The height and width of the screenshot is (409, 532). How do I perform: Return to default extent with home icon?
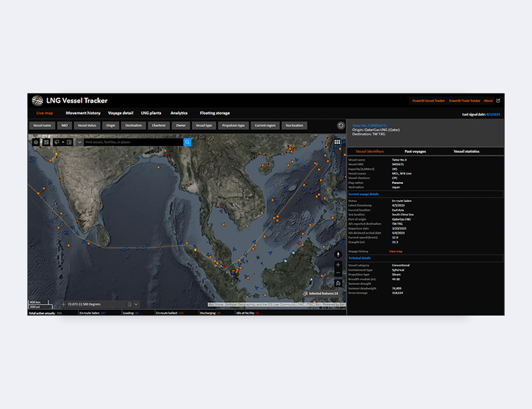click(338, 283)
